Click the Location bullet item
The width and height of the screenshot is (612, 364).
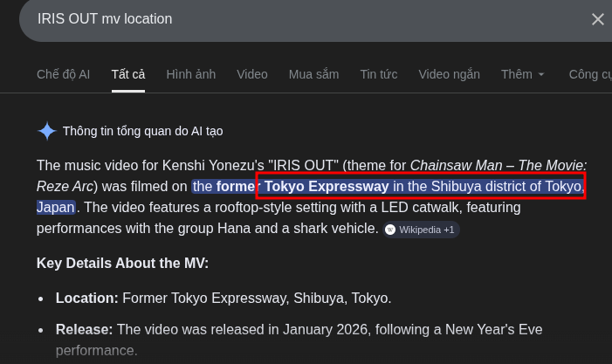tap(223, 298)
